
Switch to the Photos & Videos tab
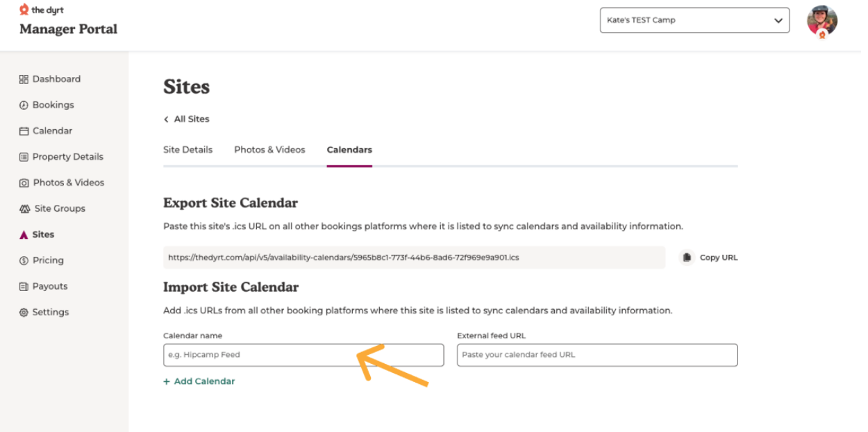pos(269,150)
